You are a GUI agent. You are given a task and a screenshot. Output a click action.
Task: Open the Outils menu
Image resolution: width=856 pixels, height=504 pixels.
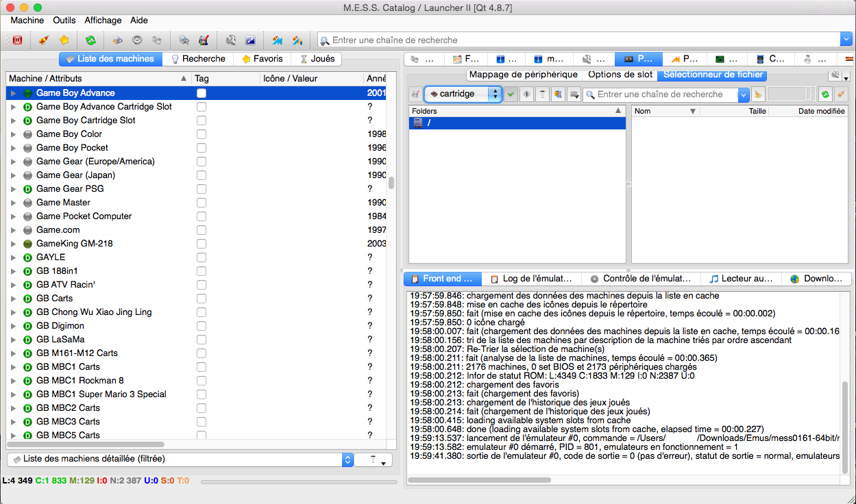coord(64,21)
